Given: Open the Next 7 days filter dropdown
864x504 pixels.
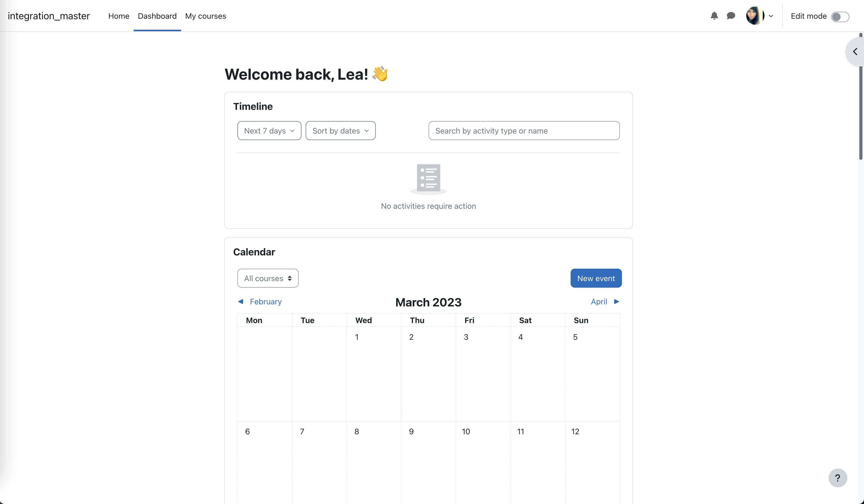Looking at the screenshot, I should tap(269, 130).
